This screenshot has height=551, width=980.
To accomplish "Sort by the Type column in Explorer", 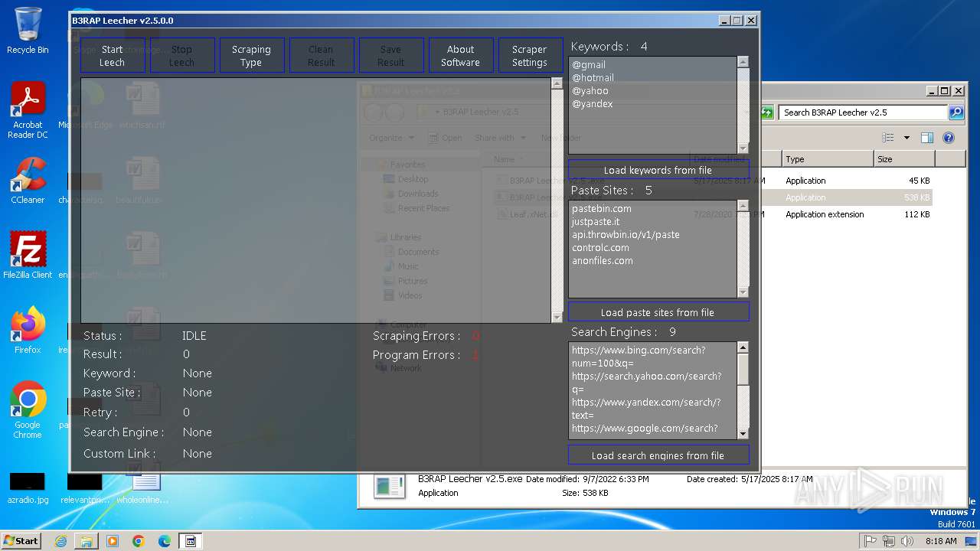I will point(828,159).
